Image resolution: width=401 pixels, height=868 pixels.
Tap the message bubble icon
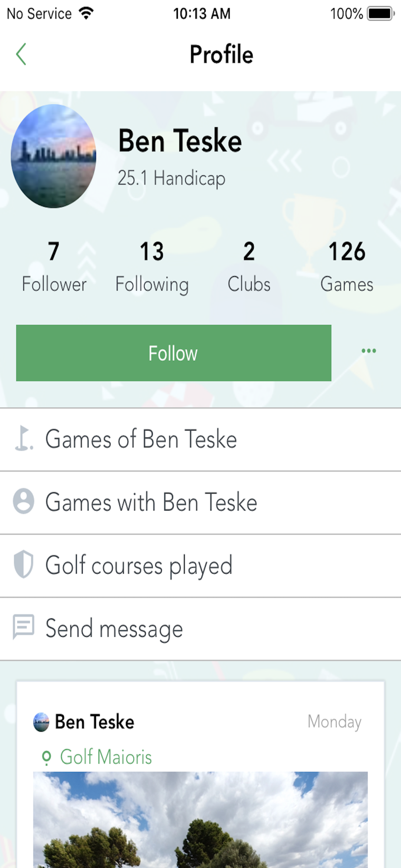(x=23, y=627)
